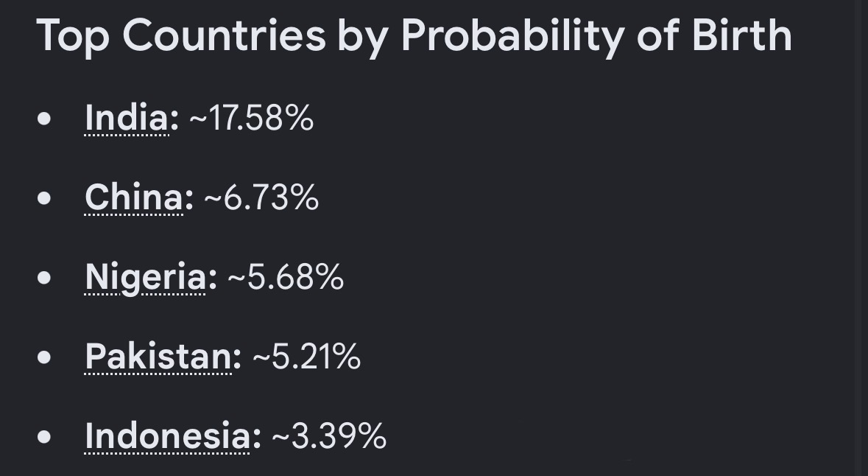The height and width of the screenshot is (476, 868).
Task: Click the ~17.58% value text
Action: click(x=252, y=118)
